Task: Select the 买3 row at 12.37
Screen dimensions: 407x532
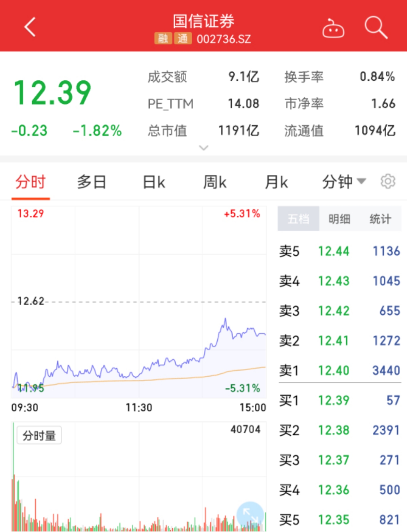Action: click(x=340, y=460)
